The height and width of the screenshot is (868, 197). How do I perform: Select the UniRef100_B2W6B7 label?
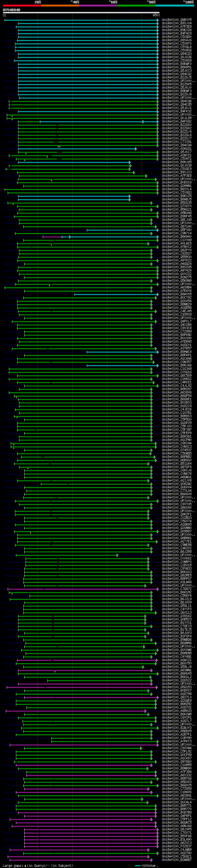177,860
